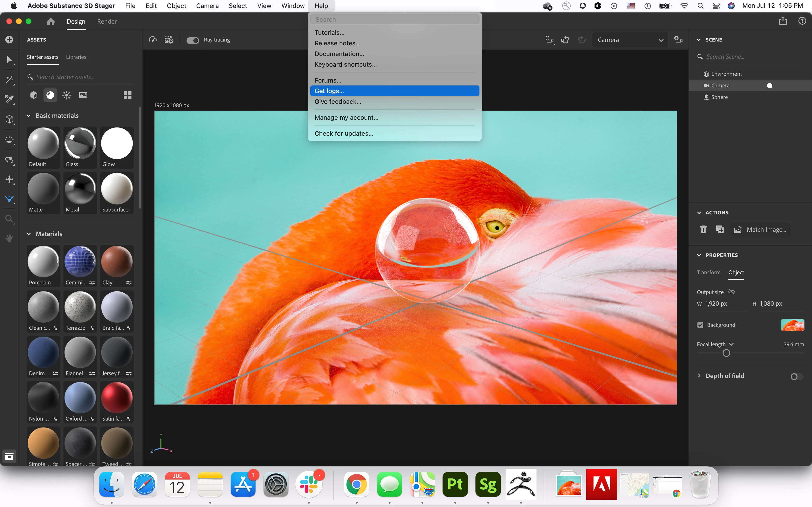Collapse the Basic materials section
Image resolution: width=812 pixels, height=507 pixels.
click(29, 116)
